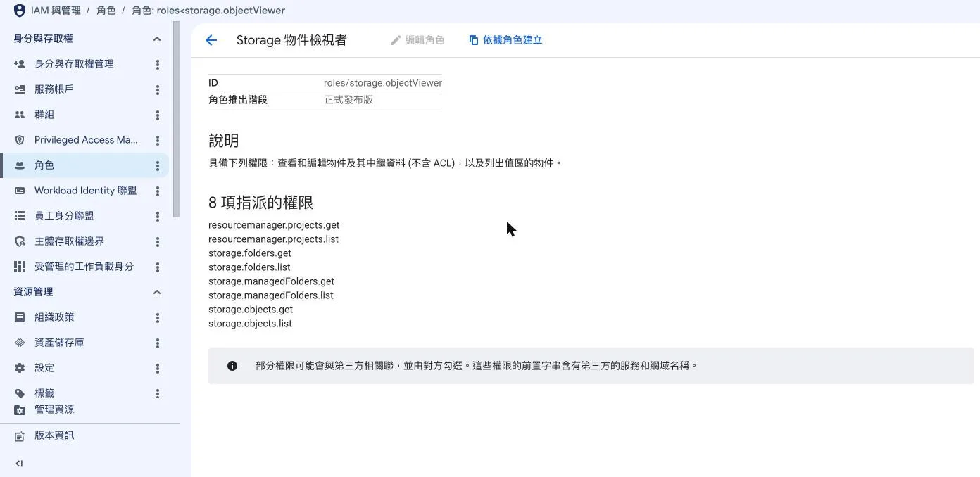
Task: Open 服務帳戶 in the sidebar
Action: tap(54, 89)
